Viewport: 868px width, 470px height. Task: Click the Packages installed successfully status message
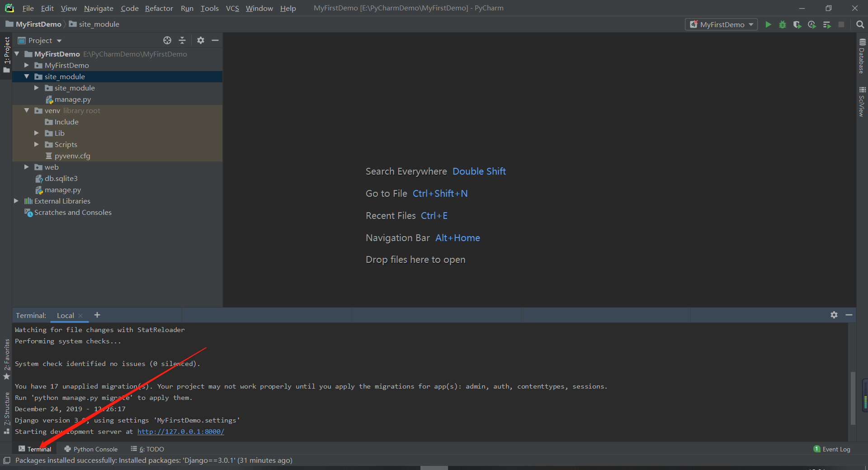click(x=154, y=461)
